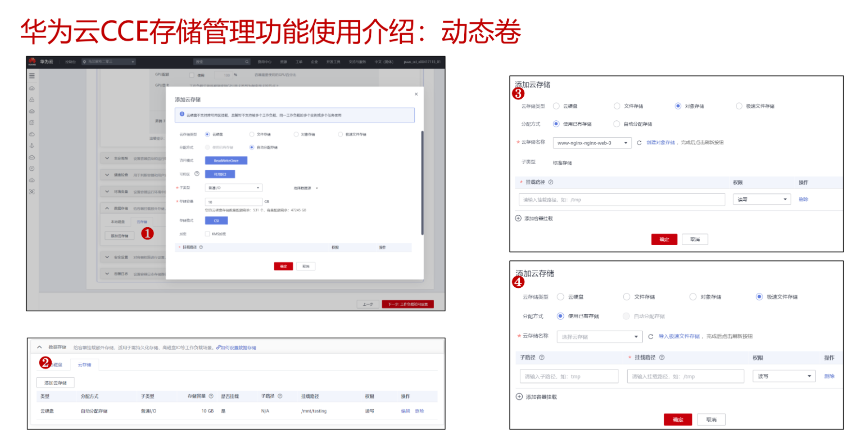Click the plus icon for 添加容器挂载 in object storage panel
The image size is (868, 443).
point(518,218)
